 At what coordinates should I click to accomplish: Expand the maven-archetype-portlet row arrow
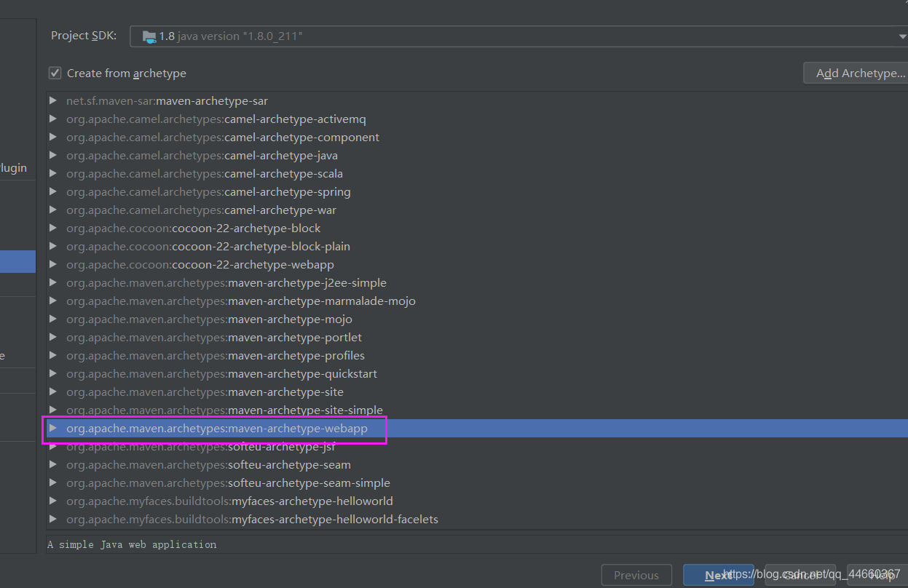52,337
